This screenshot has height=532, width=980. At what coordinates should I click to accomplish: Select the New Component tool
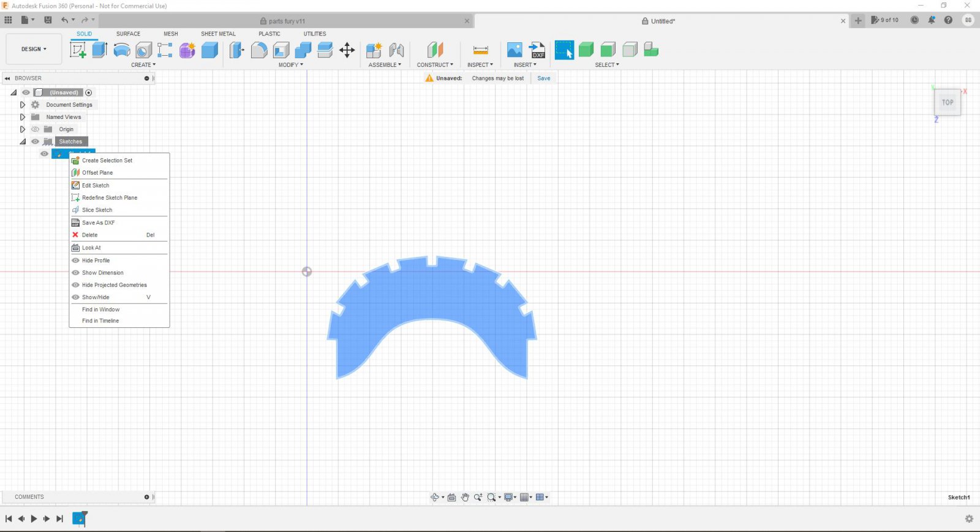pos(374,50)
